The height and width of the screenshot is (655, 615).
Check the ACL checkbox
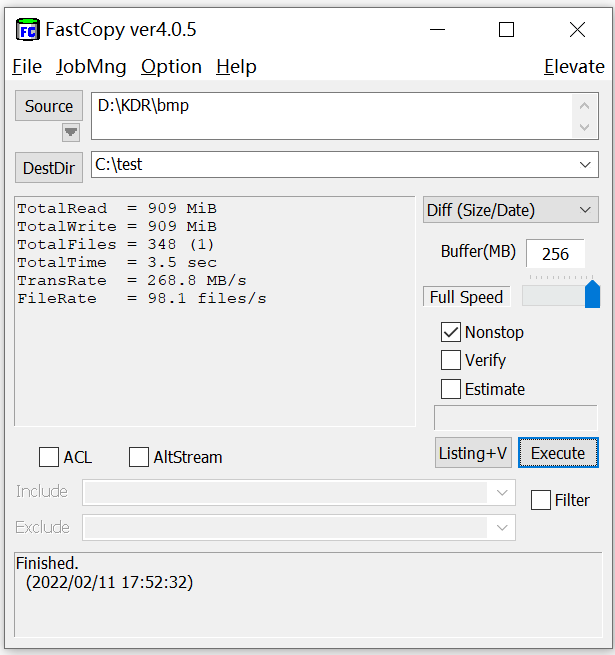pos(49,457)
